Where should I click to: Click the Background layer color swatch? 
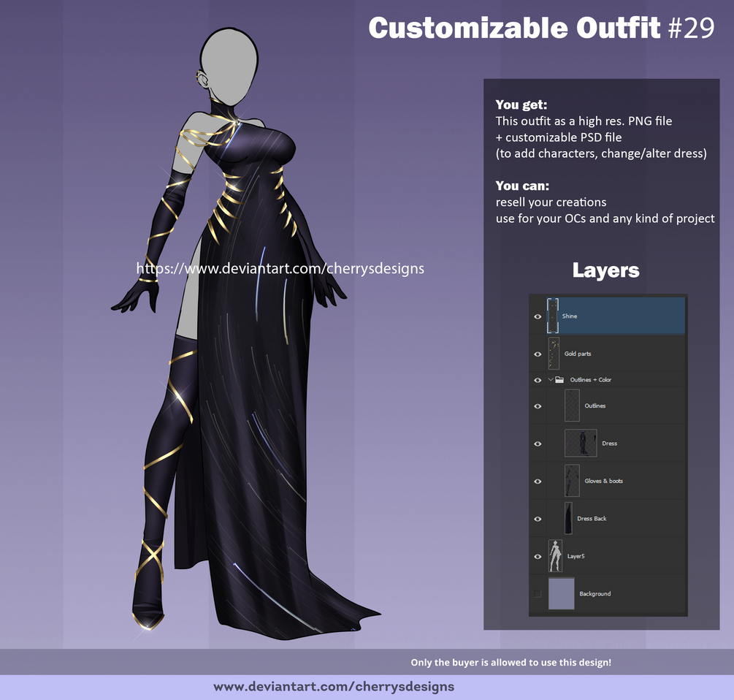(561, 593)
